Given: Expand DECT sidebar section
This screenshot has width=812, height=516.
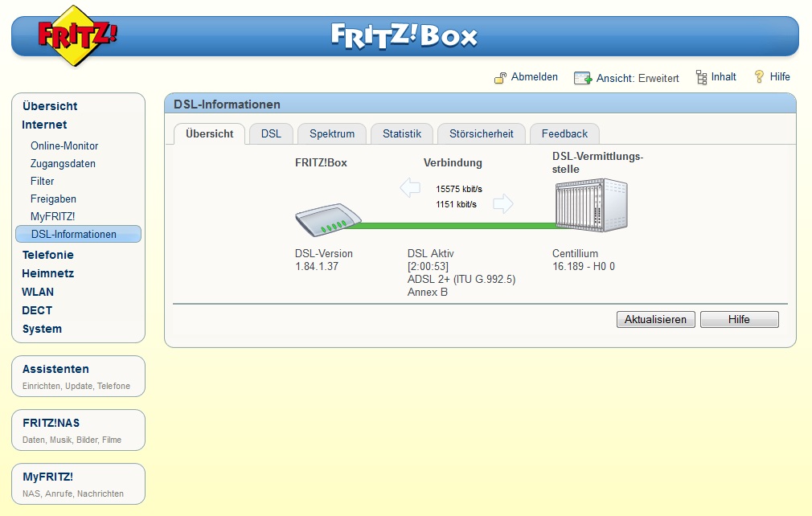Looking at the screenshot, I should pyautogui.click(x=37, y=310).
